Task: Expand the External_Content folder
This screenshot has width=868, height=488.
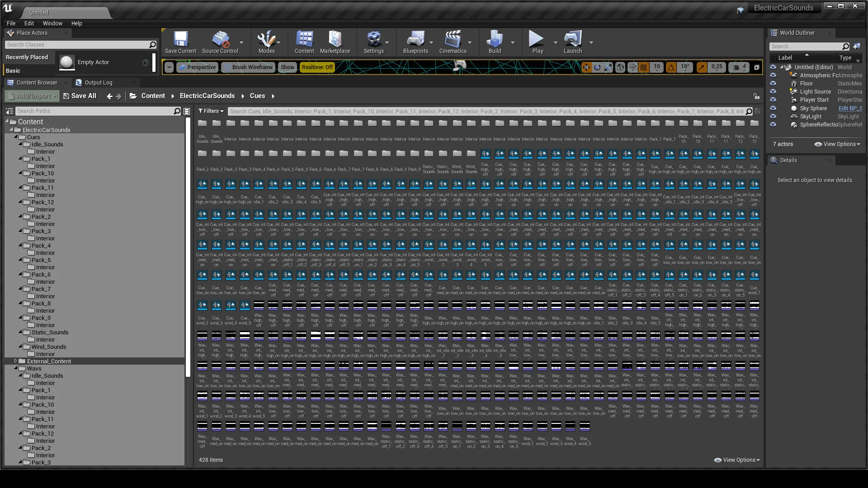Action: coord(15,361)
